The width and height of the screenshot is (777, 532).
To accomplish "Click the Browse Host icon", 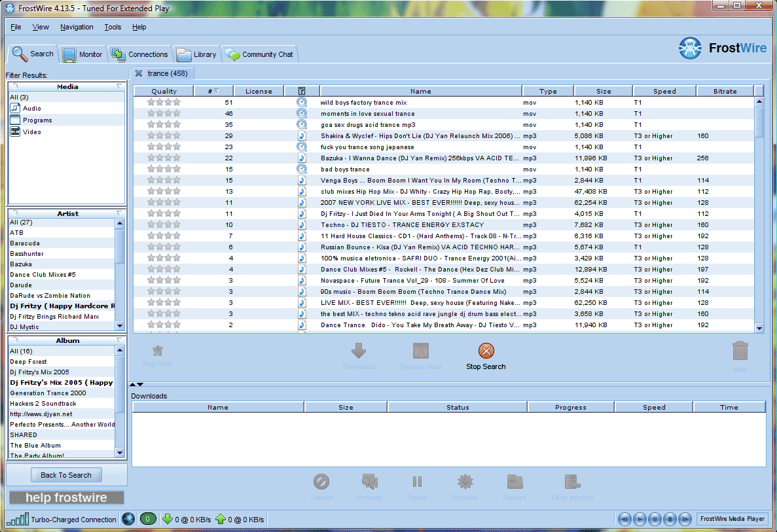I will (420, 351).
